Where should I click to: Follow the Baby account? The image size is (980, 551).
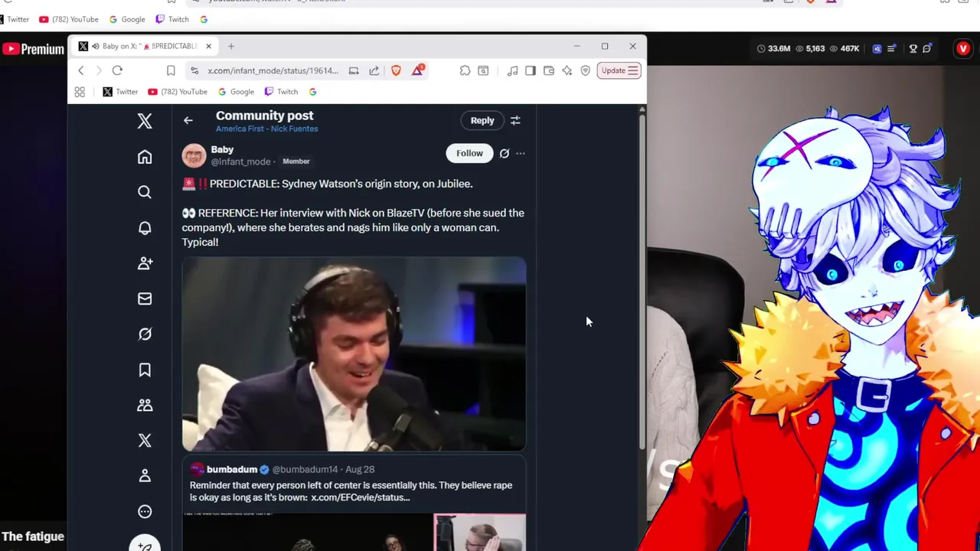point(469,153)
